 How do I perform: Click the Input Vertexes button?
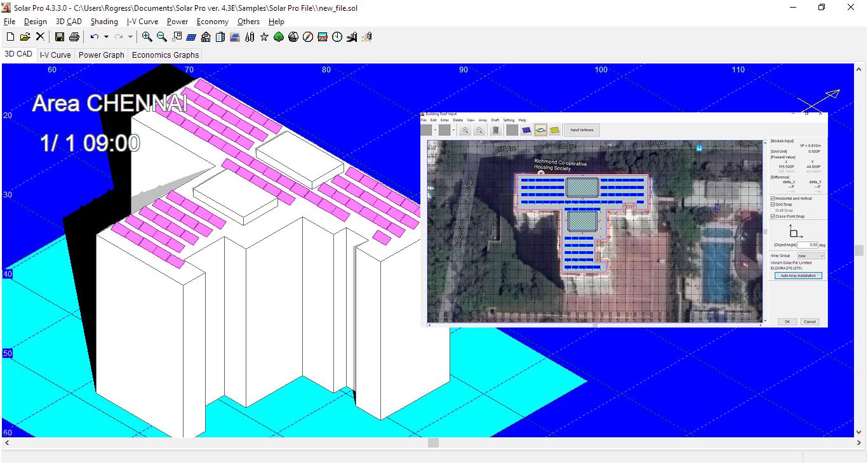tap(582, 130)
